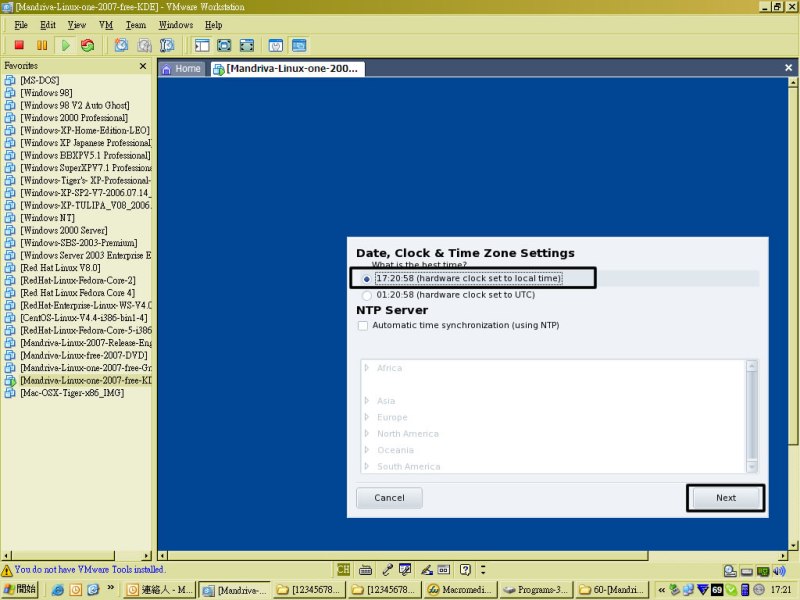Expand the South America time zone group
The height and width of the screenshot is (600, 800).
pyautogui.click(x=366, y=466)
